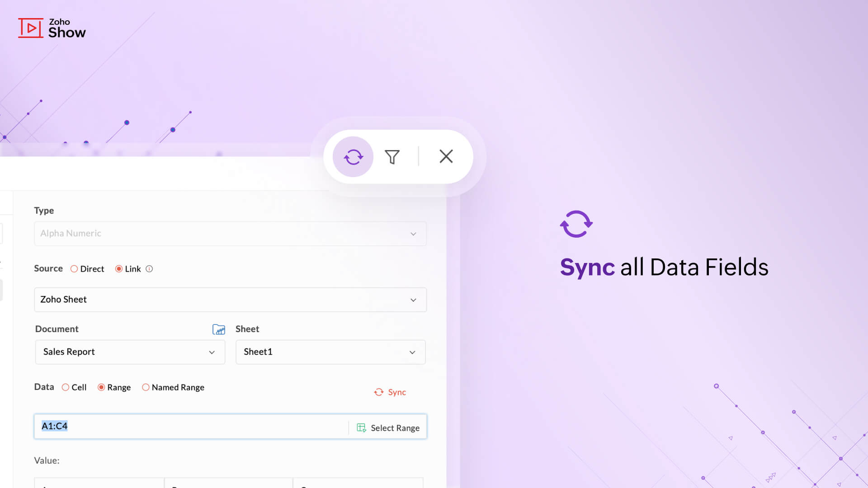
Task: Click the Zoho Show logo icon
Action: (x=29, y=28)
